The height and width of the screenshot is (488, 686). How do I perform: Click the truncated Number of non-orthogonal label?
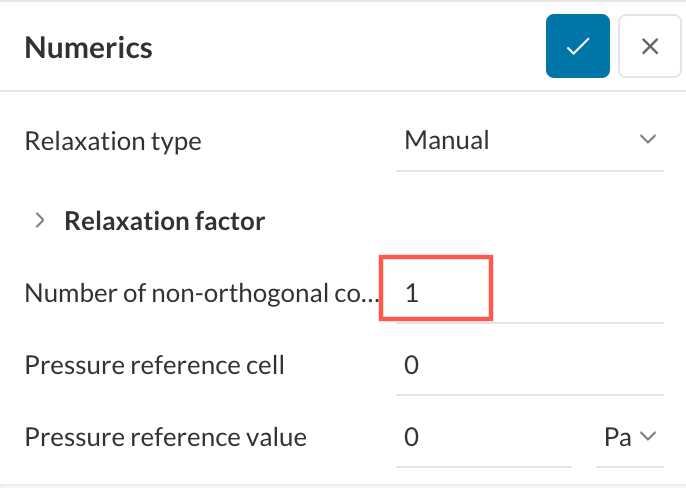202,293
